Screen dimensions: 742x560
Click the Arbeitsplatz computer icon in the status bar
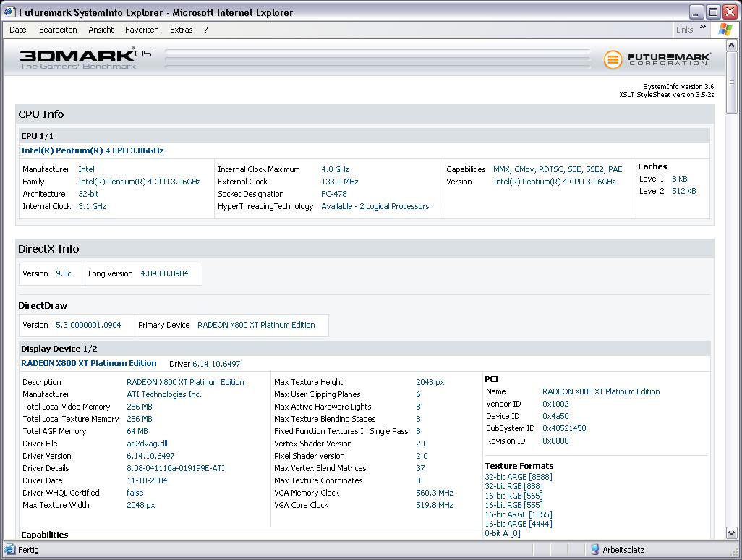tap(595, 550)
